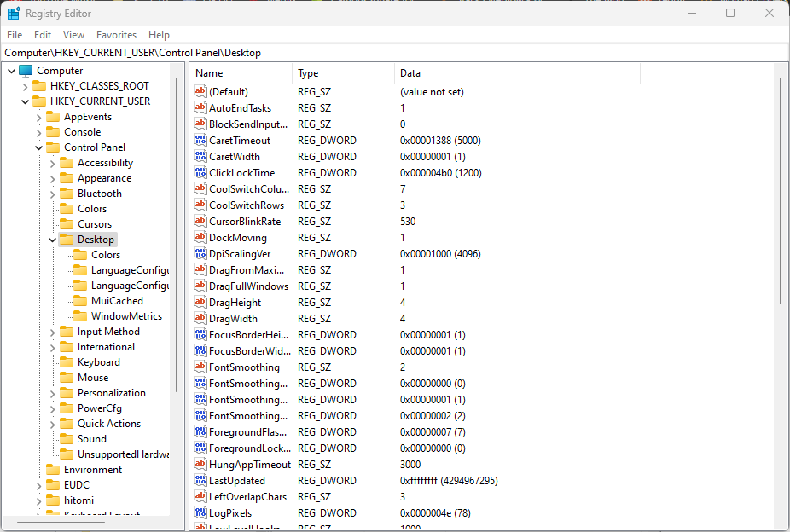Sort values by the Name column header
This screenshot has width=790, height=532.
[x=241, y=73]
